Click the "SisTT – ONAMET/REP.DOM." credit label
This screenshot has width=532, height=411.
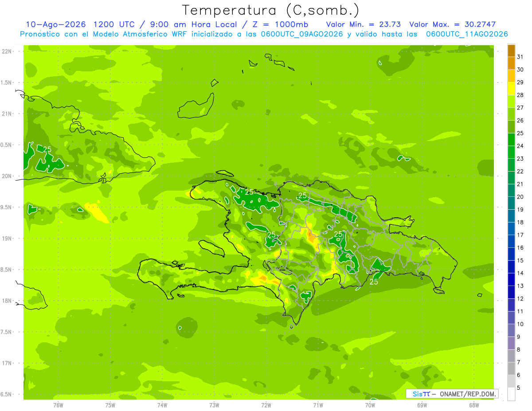(x=453, y=394)
